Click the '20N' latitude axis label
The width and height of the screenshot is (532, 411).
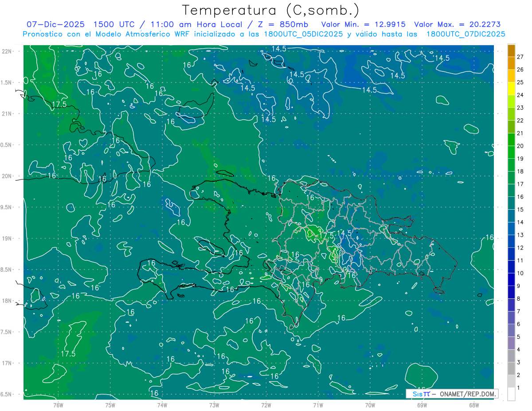tap(7, 176)
